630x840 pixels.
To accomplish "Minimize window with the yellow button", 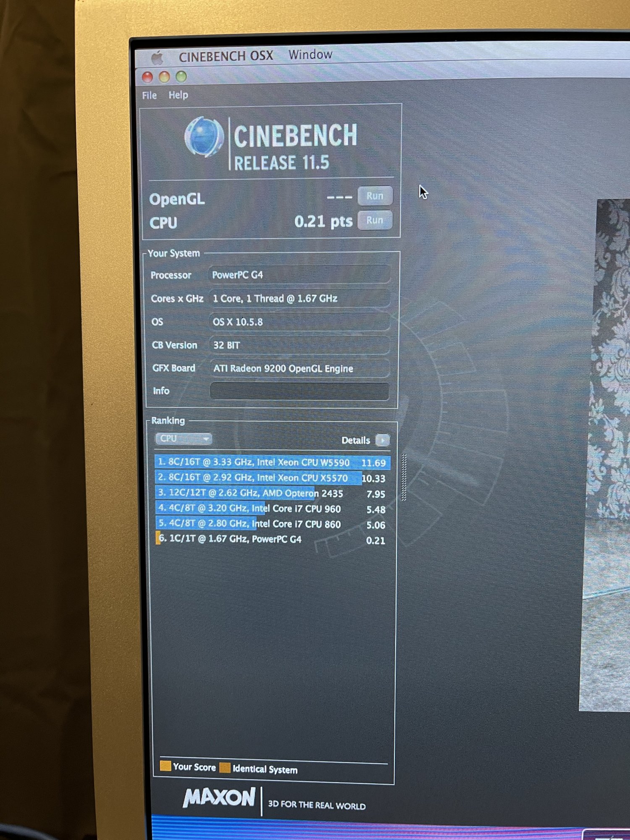I will (x=164, y=77).
